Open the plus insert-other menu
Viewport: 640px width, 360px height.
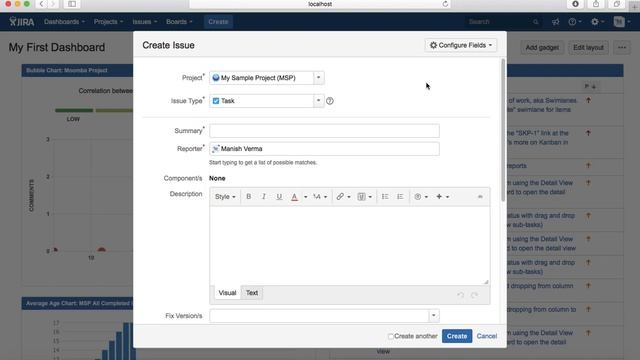[x=442, y=197]
